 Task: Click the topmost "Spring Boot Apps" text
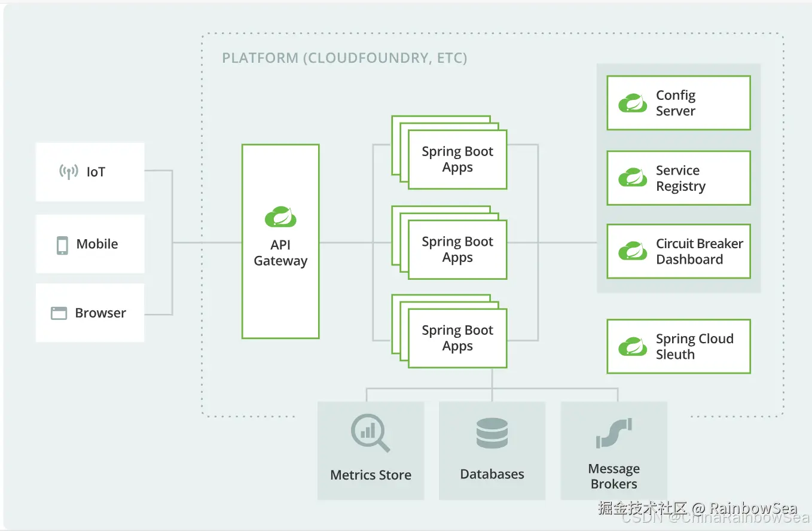pos(457,160)
